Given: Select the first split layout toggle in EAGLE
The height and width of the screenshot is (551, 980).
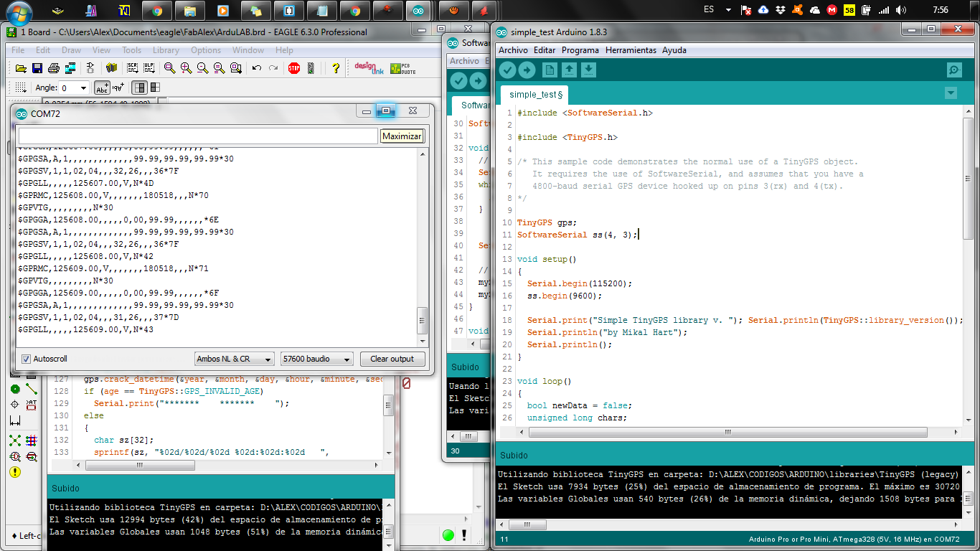Looking at the screenshot, I should click(x=140, y=88).
